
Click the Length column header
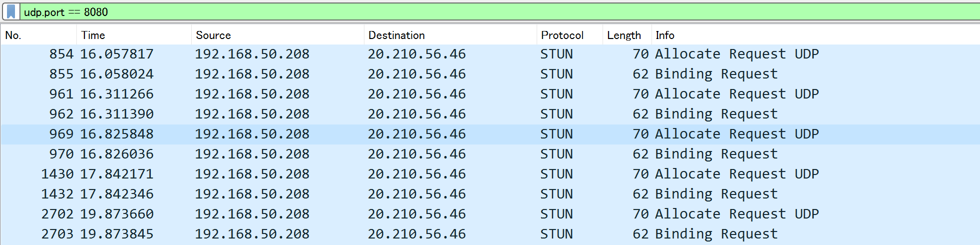coord(627,35)
